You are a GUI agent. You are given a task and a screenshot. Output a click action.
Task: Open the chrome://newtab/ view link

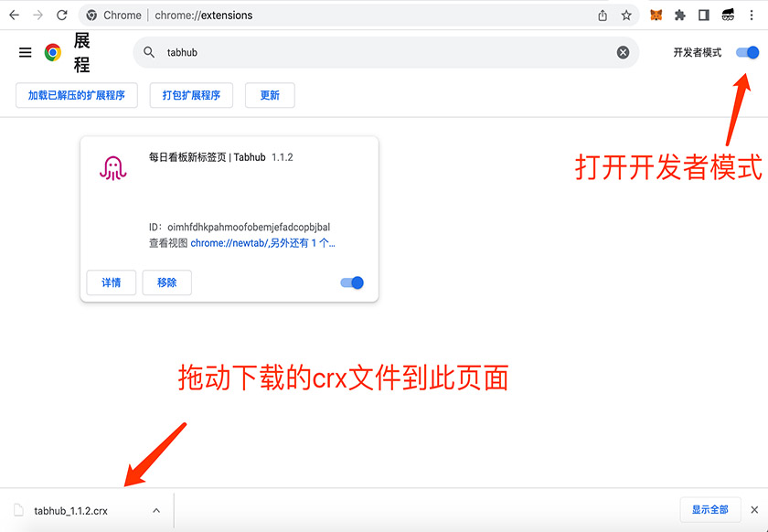tap(229, 243)
